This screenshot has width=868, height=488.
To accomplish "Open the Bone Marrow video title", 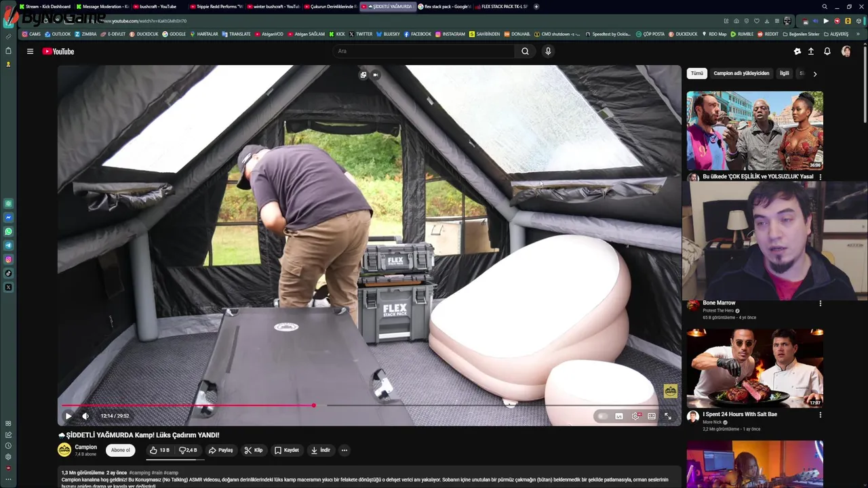I will [x=719, y=303].
